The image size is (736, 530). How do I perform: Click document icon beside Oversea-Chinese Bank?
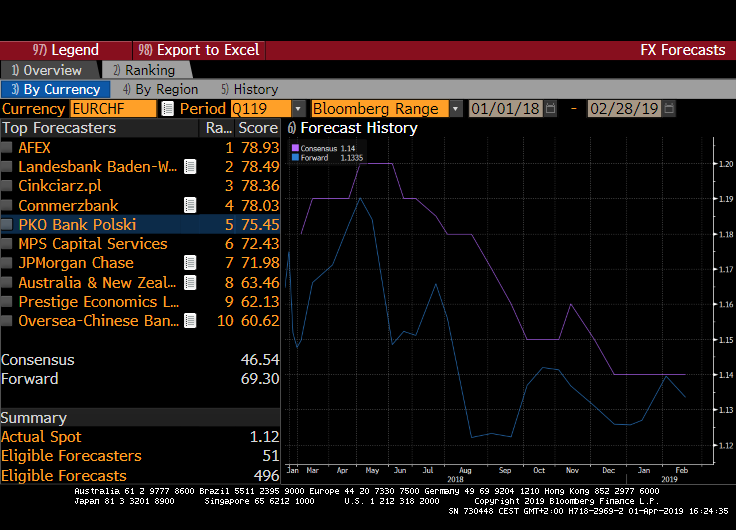(190, 321)
